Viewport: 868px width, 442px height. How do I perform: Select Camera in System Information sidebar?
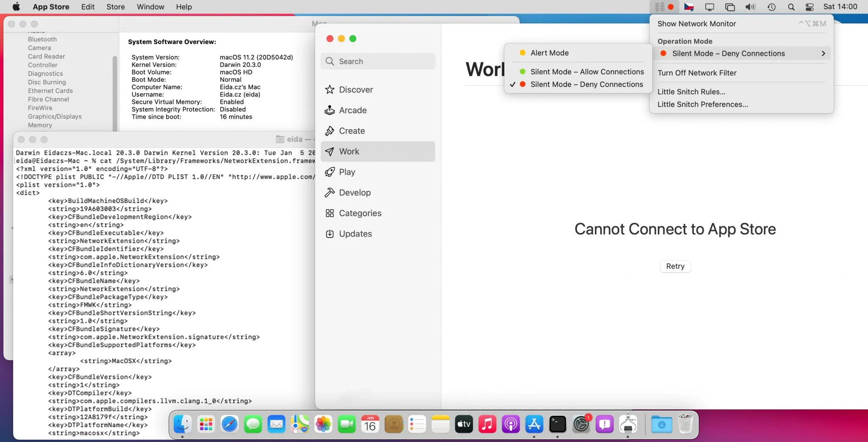[x=39, y=48]
